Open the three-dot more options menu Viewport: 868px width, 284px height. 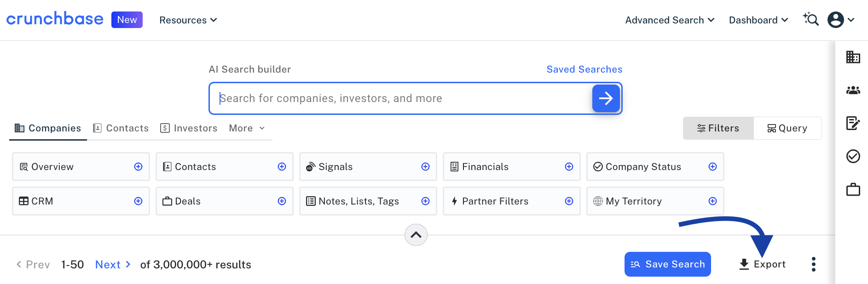coord(813,264)
